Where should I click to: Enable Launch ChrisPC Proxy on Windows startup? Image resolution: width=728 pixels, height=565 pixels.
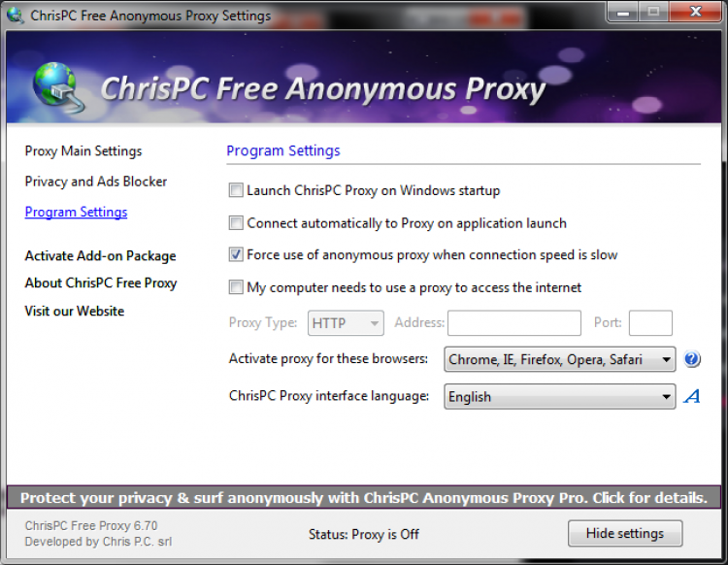point(236,190)
